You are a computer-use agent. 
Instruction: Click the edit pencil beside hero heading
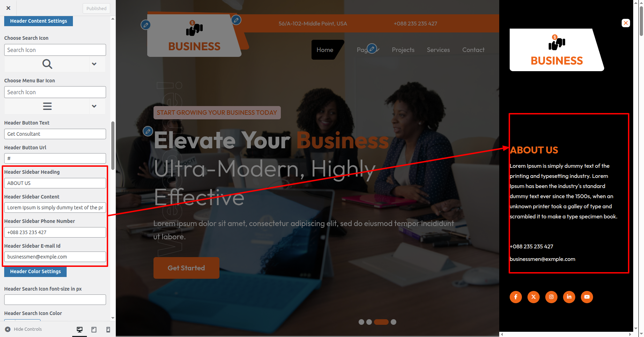148,132
